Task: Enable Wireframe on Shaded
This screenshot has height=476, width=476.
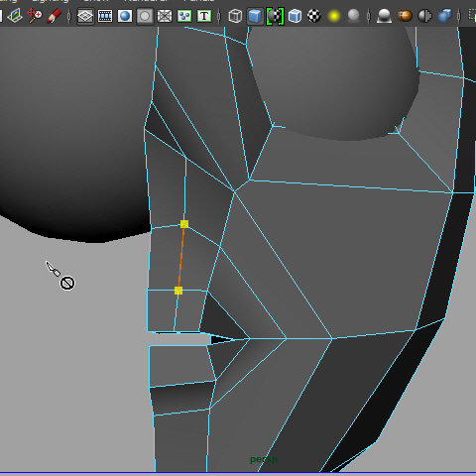Action: point(295,16)
